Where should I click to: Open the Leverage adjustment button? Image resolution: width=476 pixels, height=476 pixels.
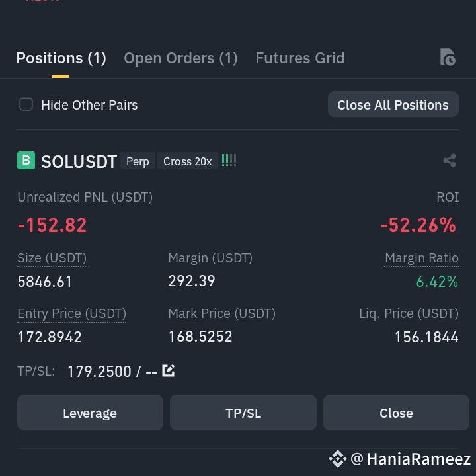[90, 413]
